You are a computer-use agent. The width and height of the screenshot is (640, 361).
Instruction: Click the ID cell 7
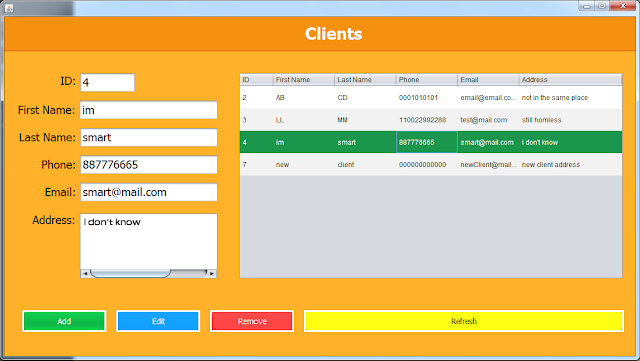(x=256, y=165)
